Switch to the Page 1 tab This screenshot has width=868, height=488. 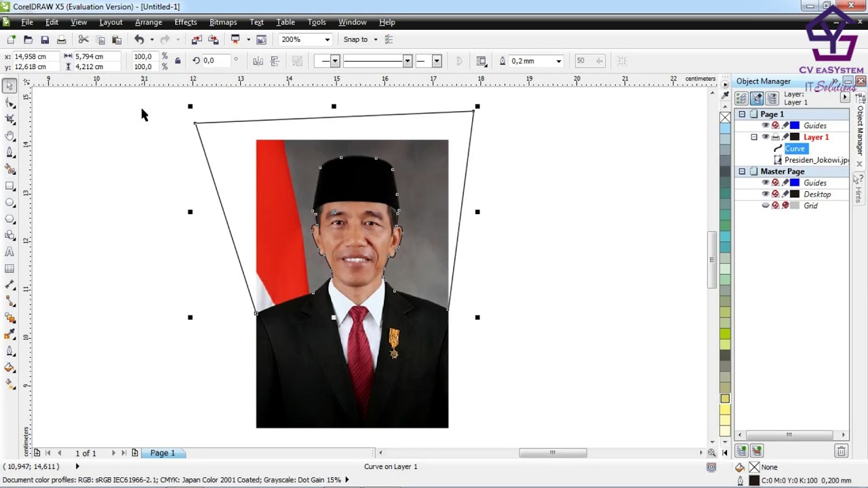pyautogui.click(x=163, y=453)
